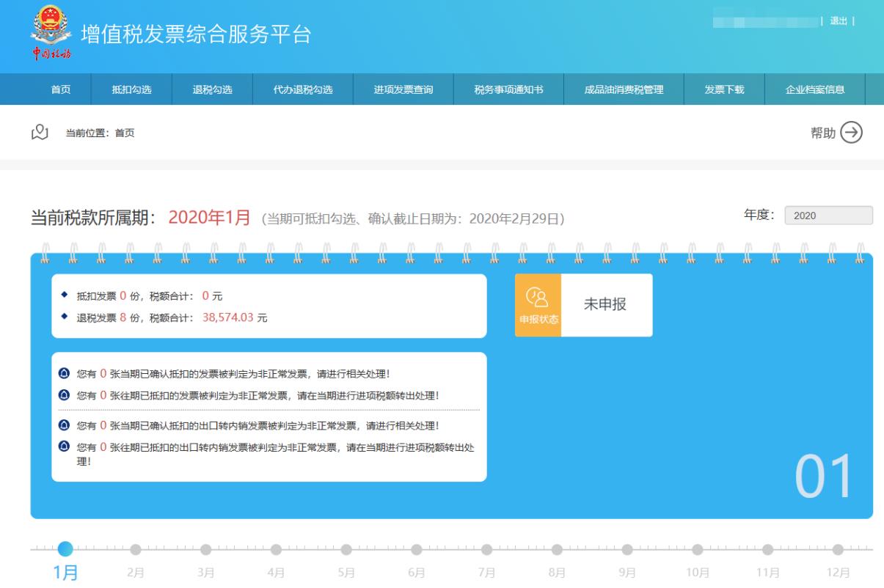Click bell icon beside 往期出口转内销 notice
This screenshot has height=588, width=884.
64,446
